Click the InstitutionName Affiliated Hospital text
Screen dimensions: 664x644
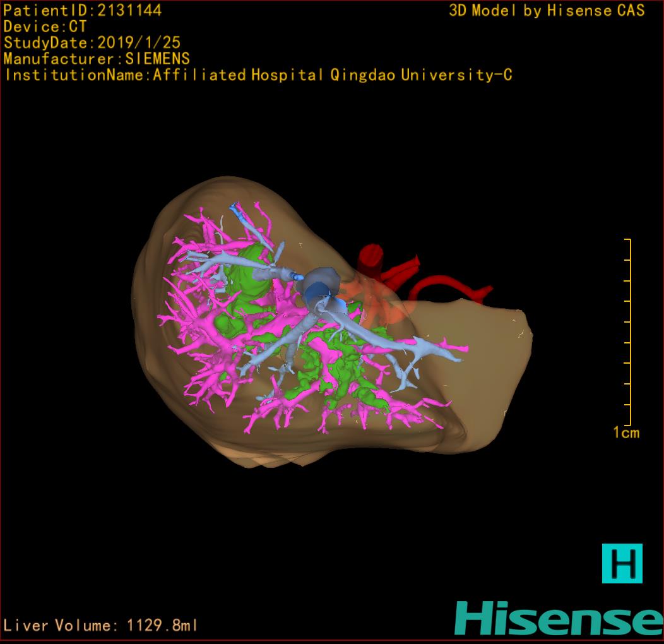pos(258,75)
